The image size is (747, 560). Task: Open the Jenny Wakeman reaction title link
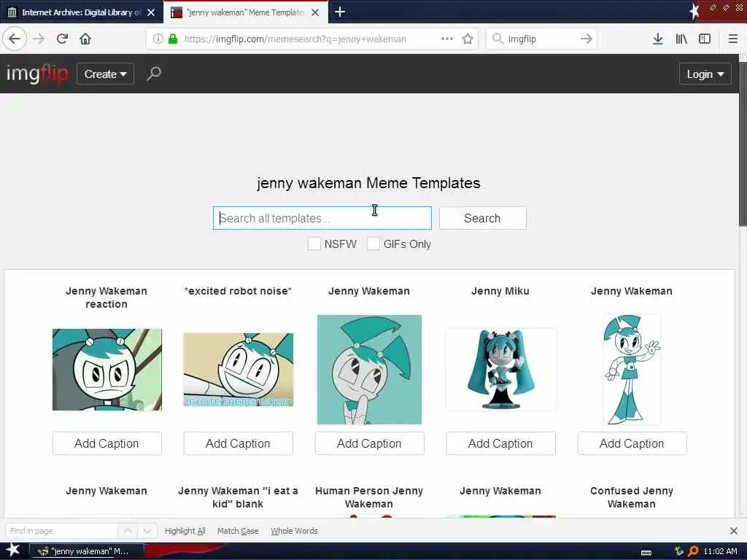[107, 297]
